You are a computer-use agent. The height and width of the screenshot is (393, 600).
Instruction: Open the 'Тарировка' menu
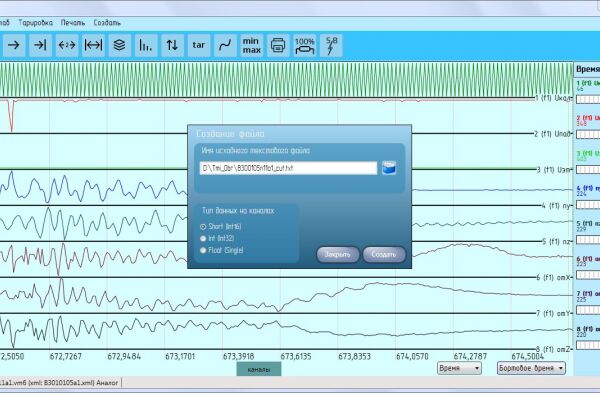(x=36, y=23)
